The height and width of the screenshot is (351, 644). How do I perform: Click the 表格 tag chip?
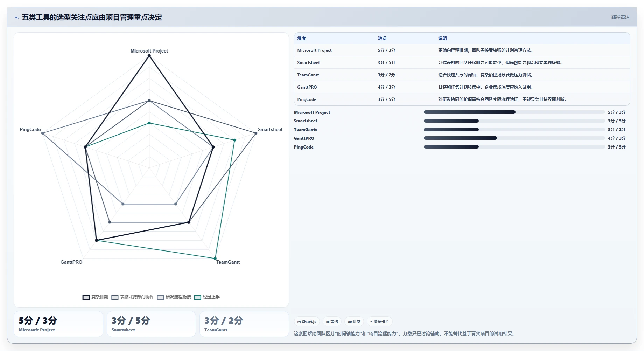(x=332, y=322)
